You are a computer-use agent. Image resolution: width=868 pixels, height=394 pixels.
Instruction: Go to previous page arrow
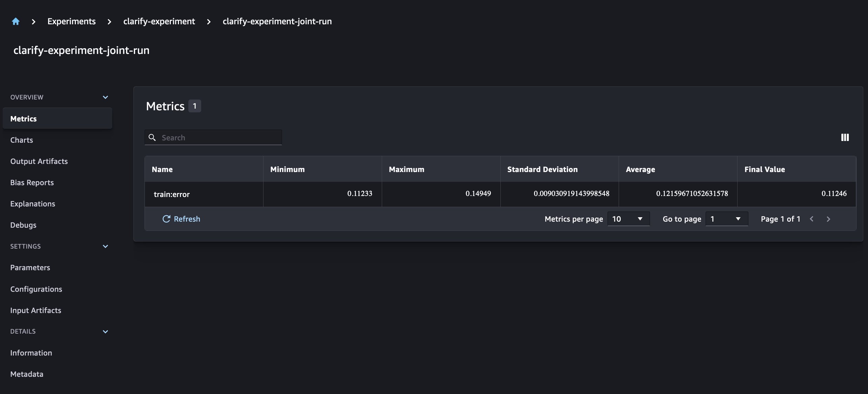click(812, 219)
